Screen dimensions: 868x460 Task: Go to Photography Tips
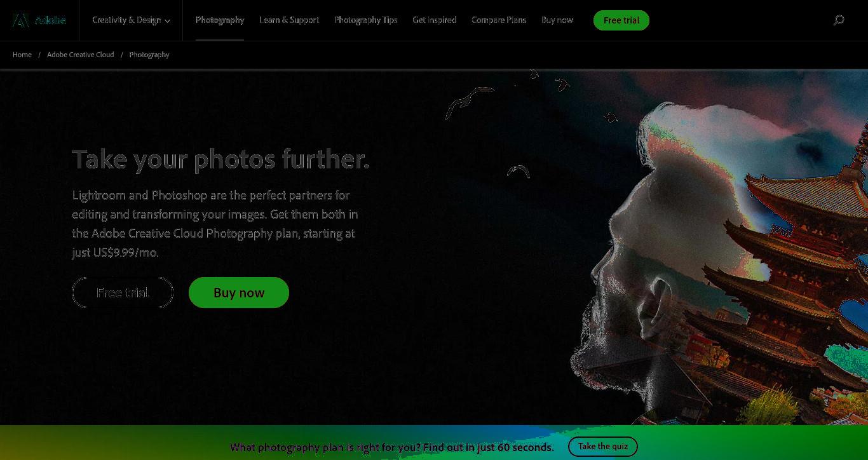(366, 20)
